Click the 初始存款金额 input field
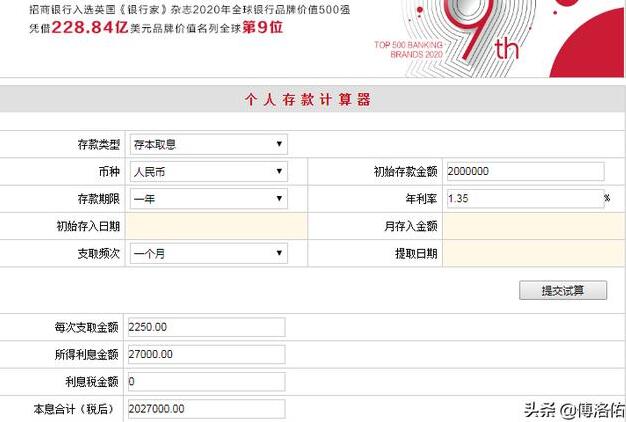626x422 pixels. (525, 171)
